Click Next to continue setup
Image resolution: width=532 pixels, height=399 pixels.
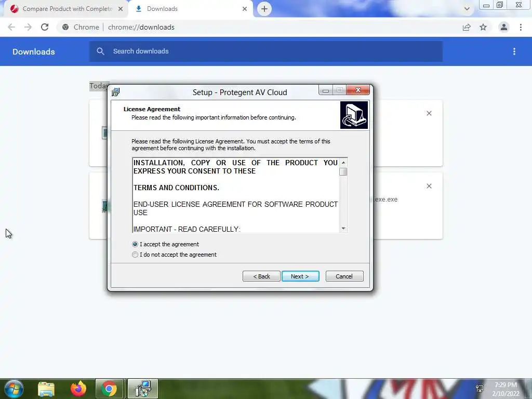[300, 276]
